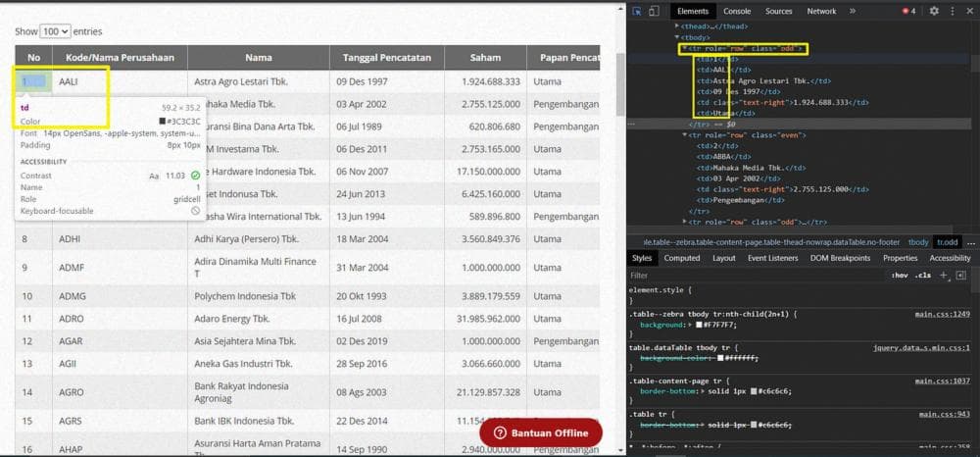Image resolution: width=980 pixels, height=457 pixels.
Task: Select the td Mahaka Media Tbk. DOM node
Action: 752,168
